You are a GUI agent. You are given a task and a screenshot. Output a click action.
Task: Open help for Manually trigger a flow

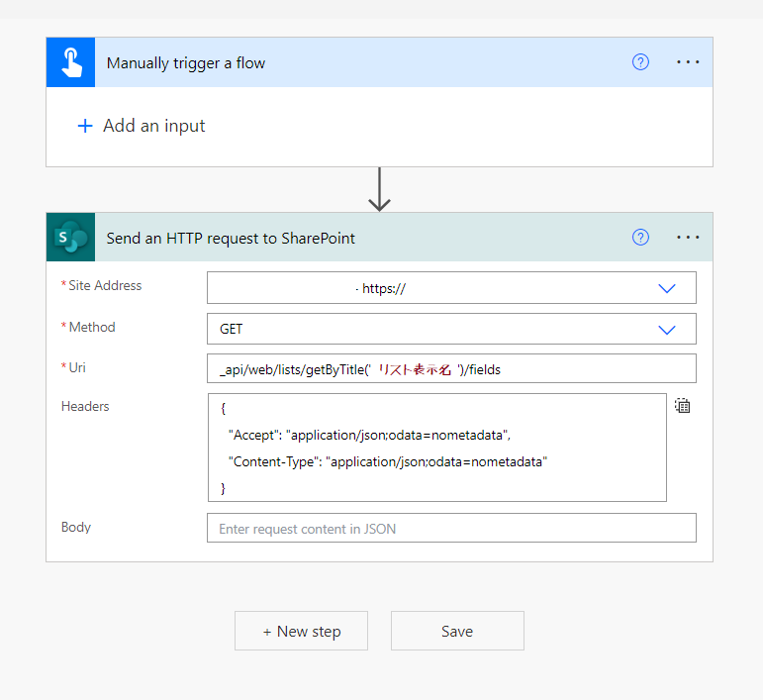(640, 62)
